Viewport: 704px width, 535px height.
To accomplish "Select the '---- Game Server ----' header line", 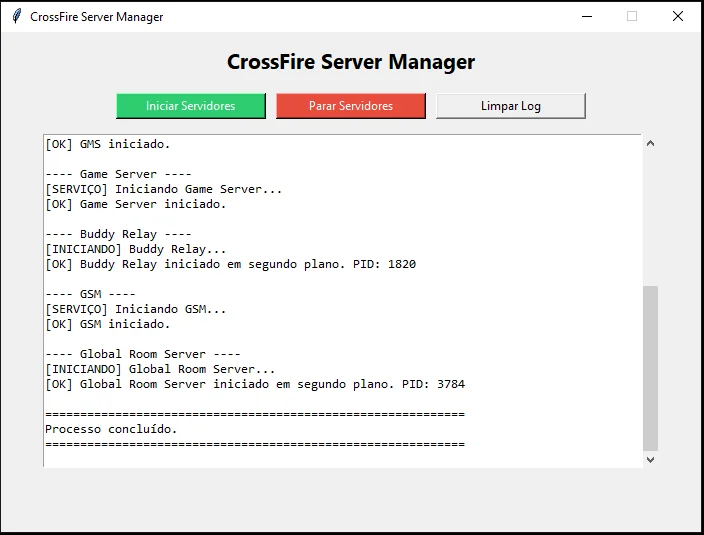I will coord(119,174).
